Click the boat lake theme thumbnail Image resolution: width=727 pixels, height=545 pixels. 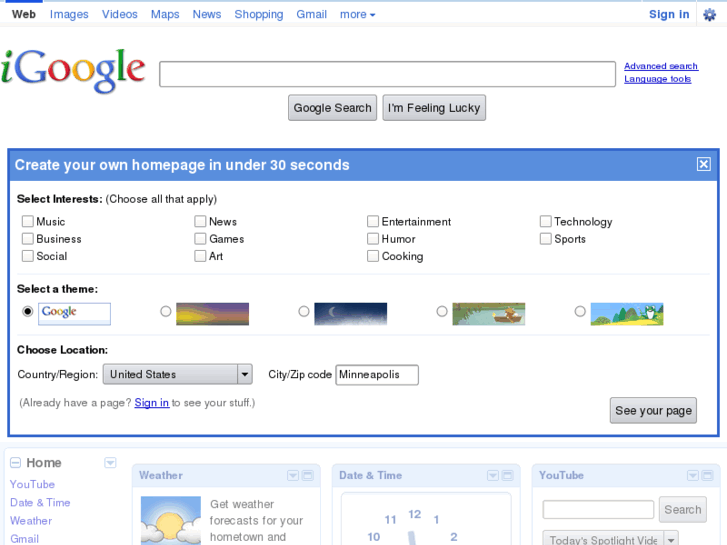coord(489,314)
